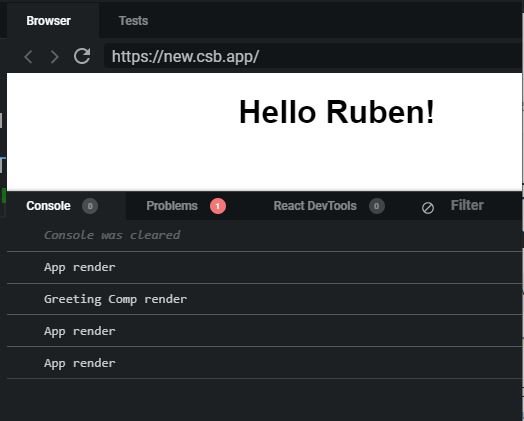Open the React DevTools tab
This screenshot has height=421, width=524.
(x=329, y=206)
